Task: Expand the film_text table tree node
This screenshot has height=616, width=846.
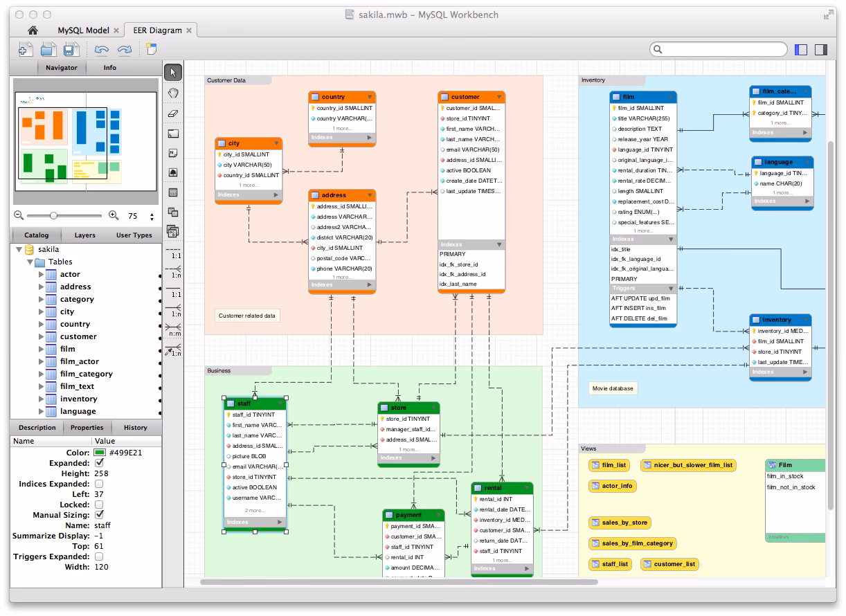Action: pyautogui.click(x=41, y=387)
